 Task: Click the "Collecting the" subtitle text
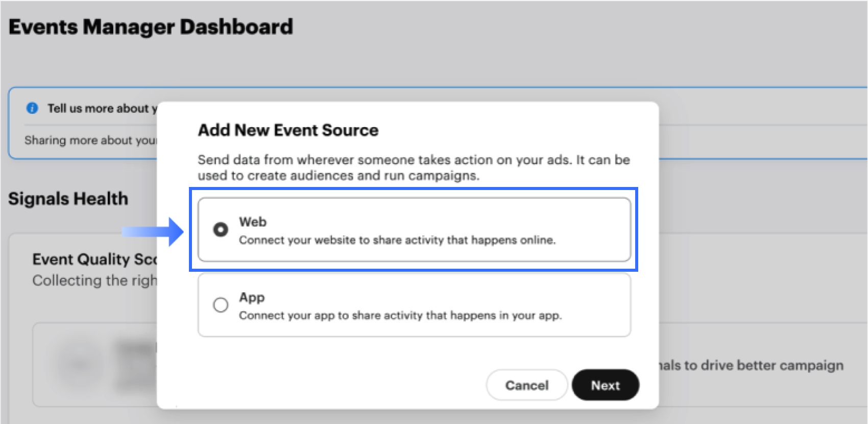point(94,280)
